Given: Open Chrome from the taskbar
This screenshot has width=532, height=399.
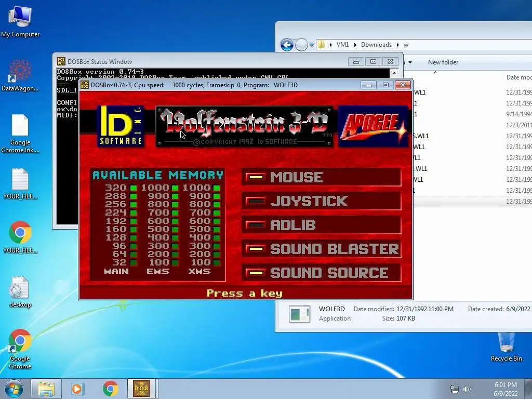Looking at the screenshot, I should coord(110,389).
